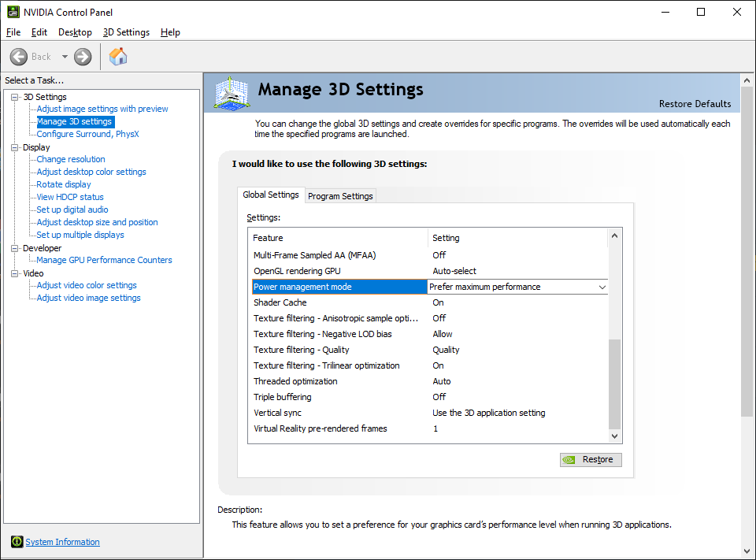Image resolution: width=756 pixels, height=560 pixels.
Task: Select Change resolution in the task tree
Action: (71, 159)
